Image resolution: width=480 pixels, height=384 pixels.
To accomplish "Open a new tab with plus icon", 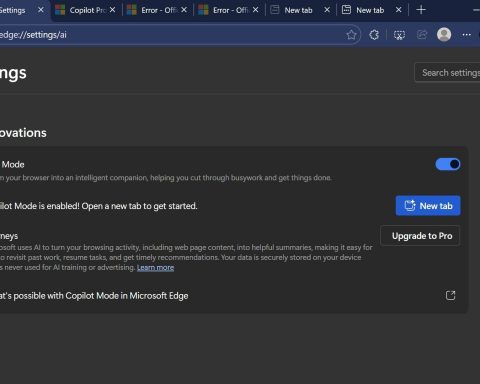I will click(x=421, y=10).
